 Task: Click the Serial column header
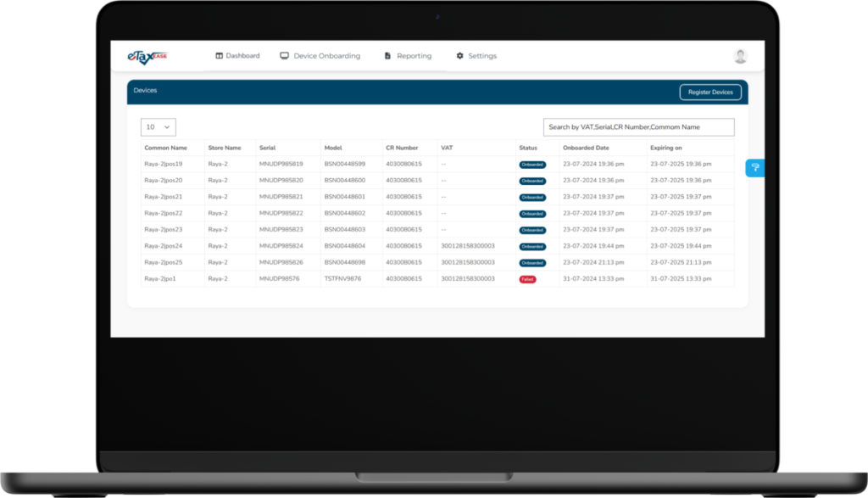click(x=267, y=148)
